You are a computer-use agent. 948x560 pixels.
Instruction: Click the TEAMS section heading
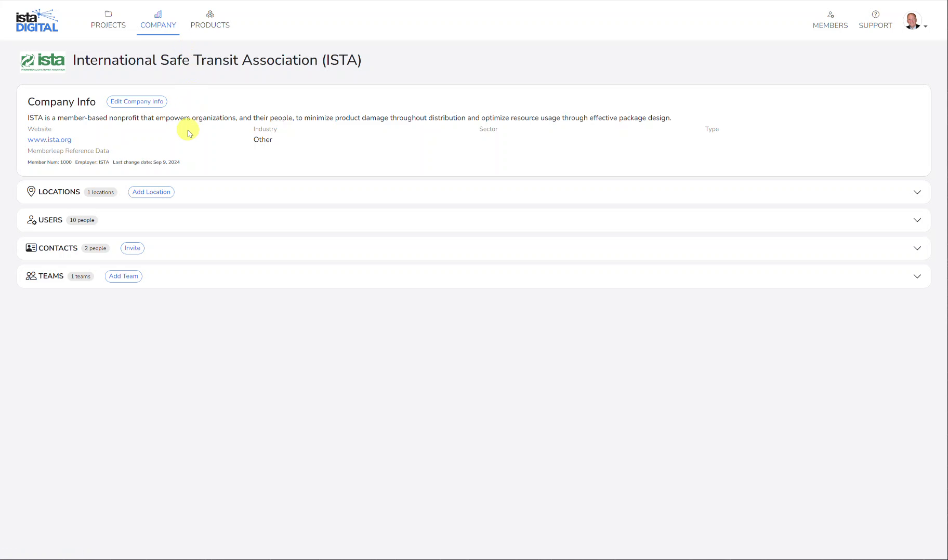point(51,276)
